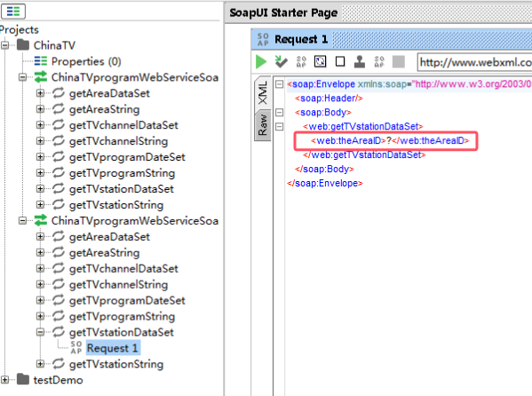This screenshot has width=532, height=396.
Task: Open the SoapUI Starter Page tab
Action: click(x=283, y=12)
